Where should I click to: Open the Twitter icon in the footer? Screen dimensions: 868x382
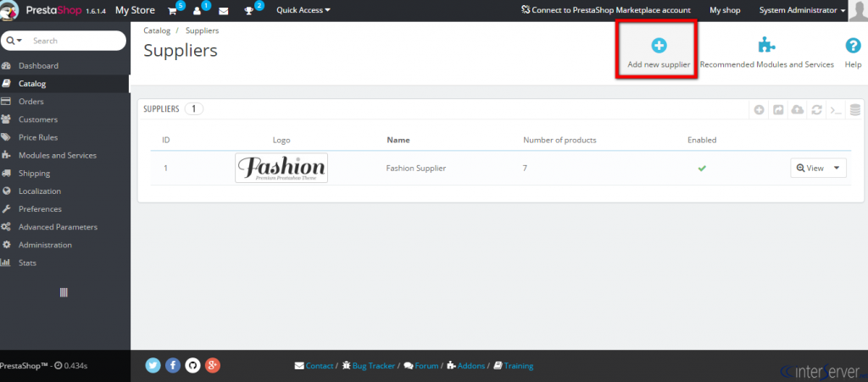pyautogui.click(x=153, y=365)
